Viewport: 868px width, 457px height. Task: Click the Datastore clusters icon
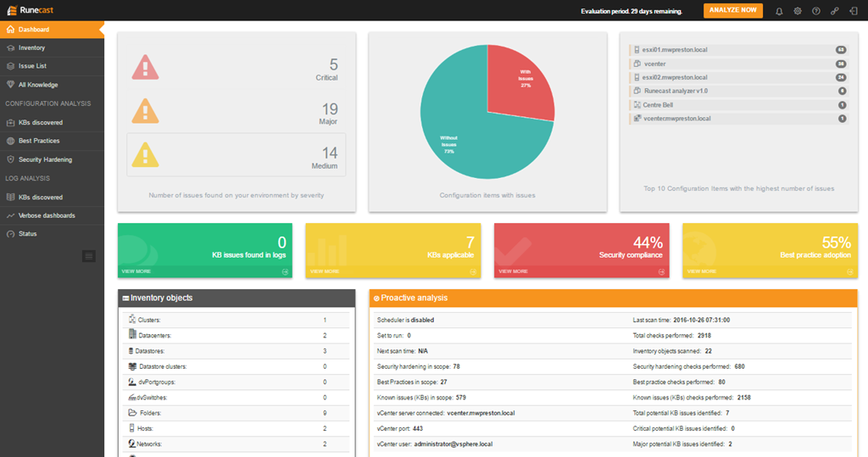point(132,366)
